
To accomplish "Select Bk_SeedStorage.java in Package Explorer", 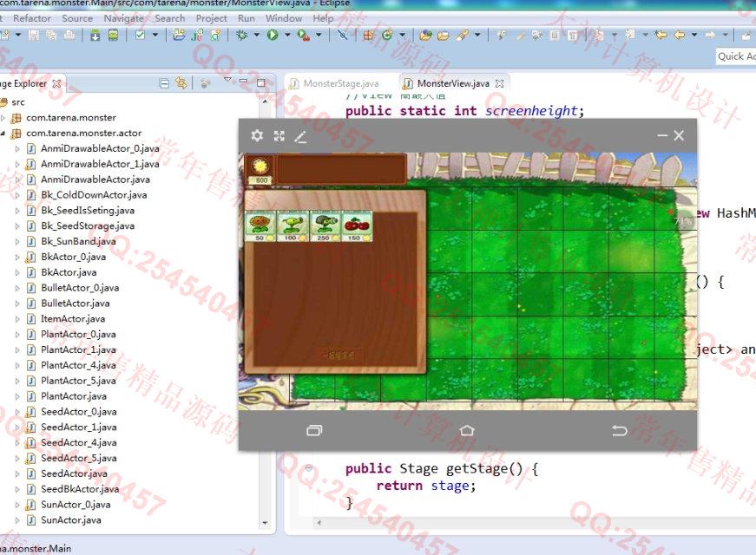I will coord(88,226).
